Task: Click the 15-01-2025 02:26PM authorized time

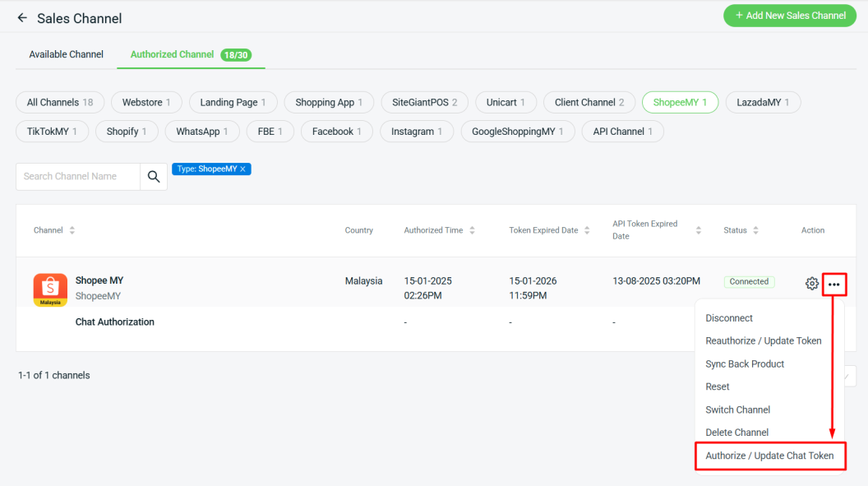Action: point(428,289)
